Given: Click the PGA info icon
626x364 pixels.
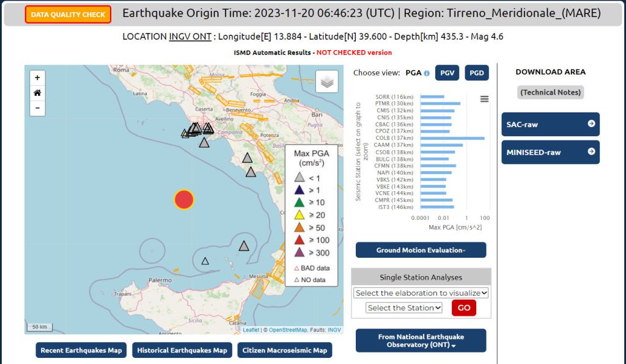Looking at the screenshot, I should [x=427, y=73].
